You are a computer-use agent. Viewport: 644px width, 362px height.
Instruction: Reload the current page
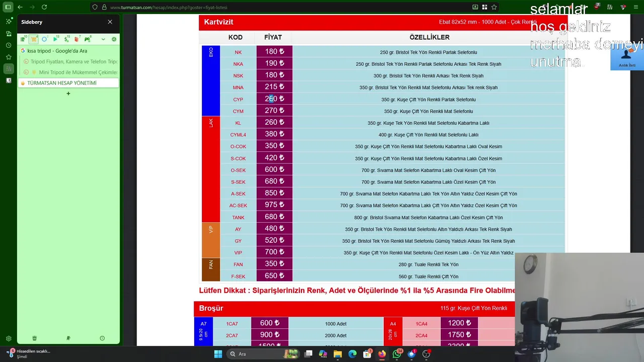(44, 7)
